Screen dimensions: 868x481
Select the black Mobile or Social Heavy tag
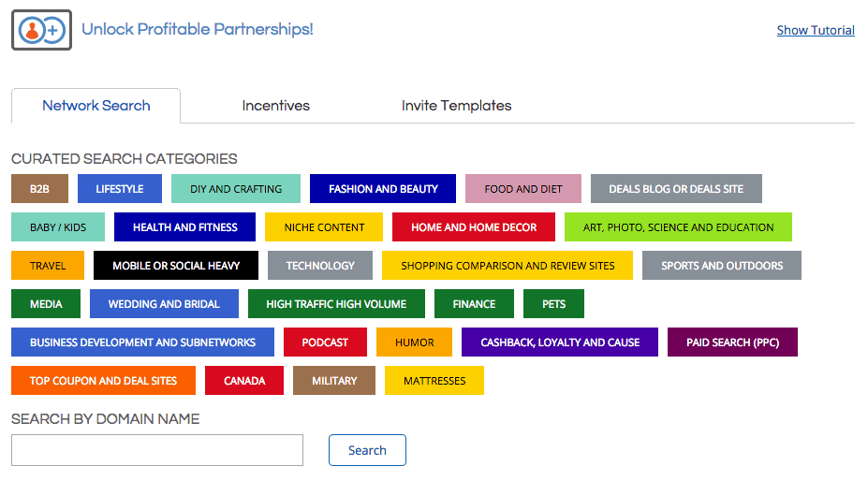click(x=176, y=266)
